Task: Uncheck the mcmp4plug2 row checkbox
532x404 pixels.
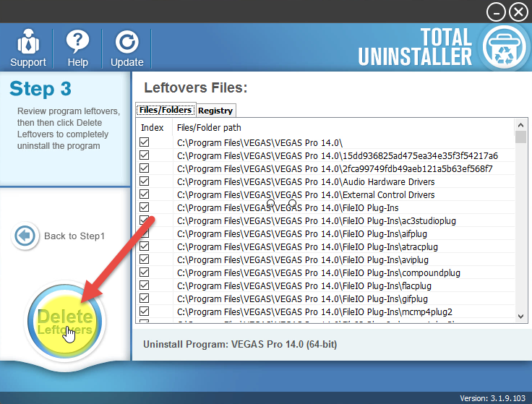Action: 144,311
